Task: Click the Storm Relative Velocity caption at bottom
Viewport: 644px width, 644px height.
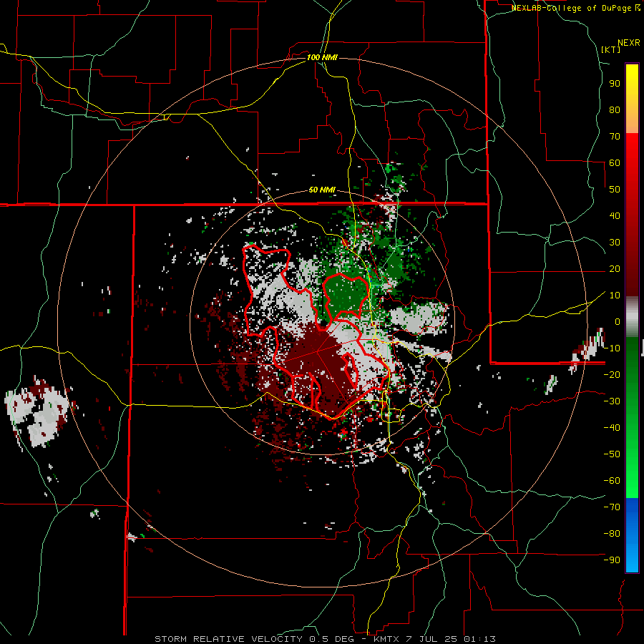Action: (325, 639)
